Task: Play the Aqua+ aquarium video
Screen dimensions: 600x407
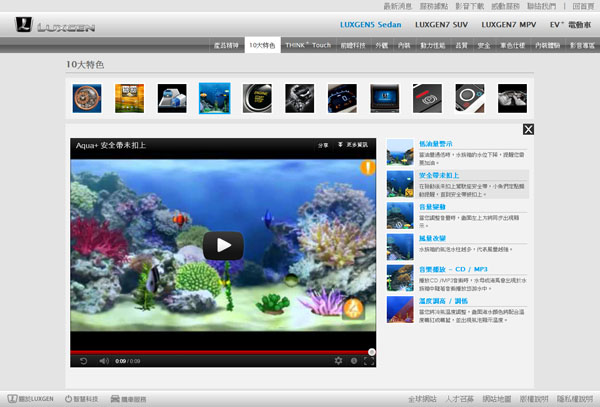Action: pyautogui.click(x=223, y=244)
